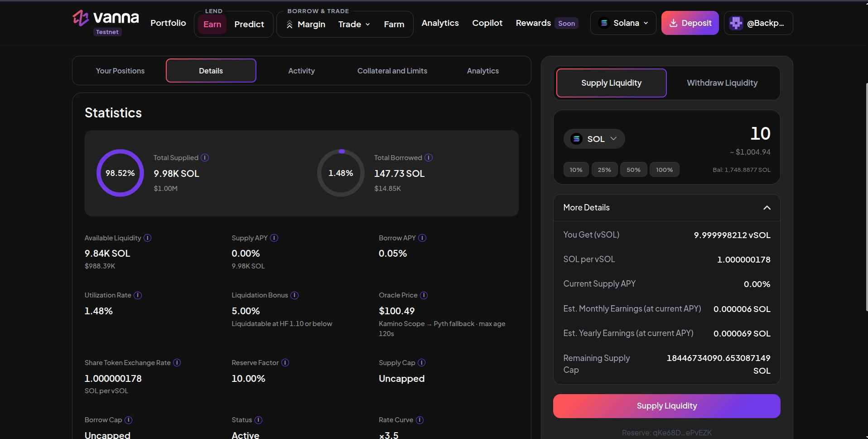This screenshot has width=868, height=439.
Task: Click the amount input showing 10
Action: (x=760, y=133)
